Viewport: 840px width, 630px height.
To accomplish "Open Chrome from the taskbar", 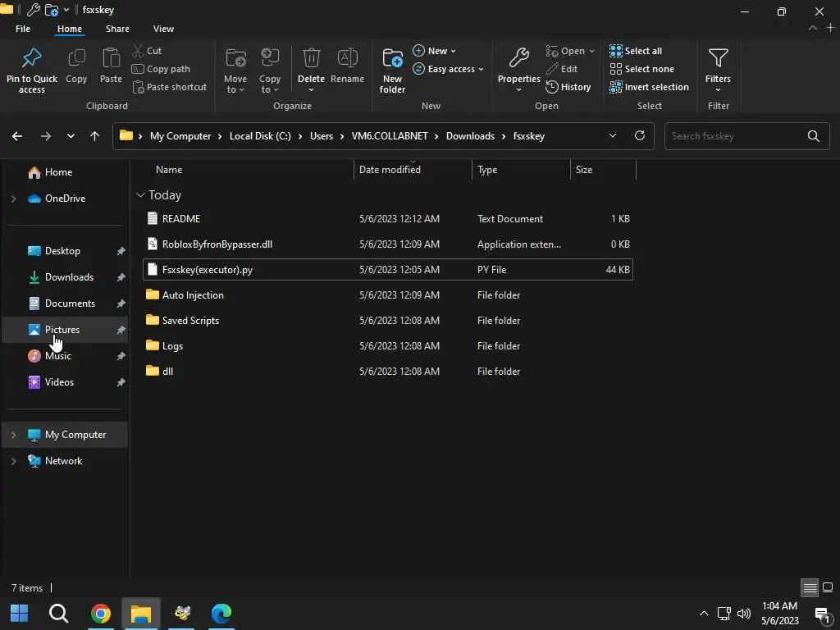I will click(101, 614).
